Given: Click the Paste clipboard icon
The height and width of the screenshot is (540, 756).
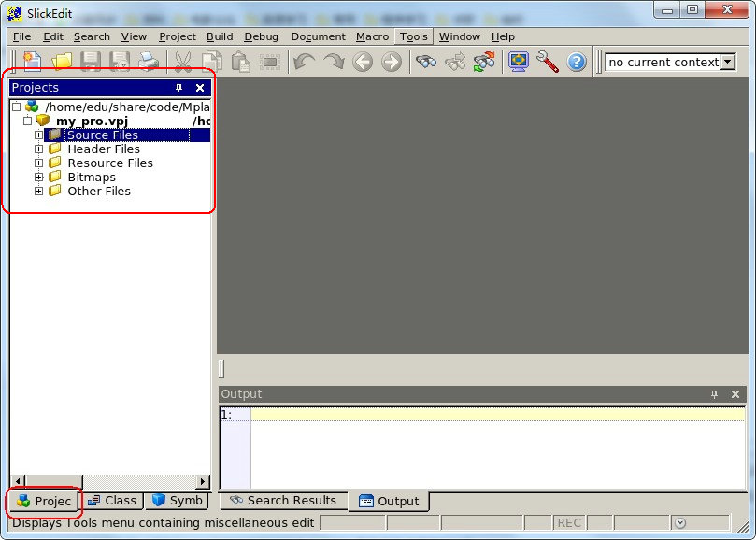Looking at the screenshot, I should 240,62.
